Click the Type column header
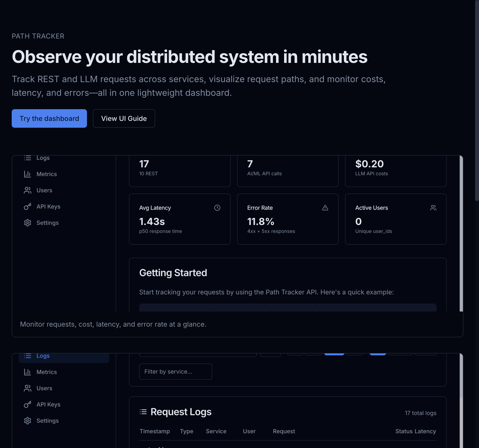This screenshot has width=479, height=448. tap(186, 431)
